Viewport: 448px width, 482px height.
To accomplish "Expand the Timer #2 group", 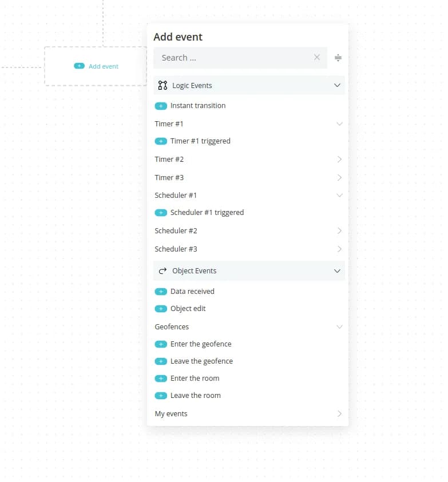I will pyautogui.click(x=339, y=160).
